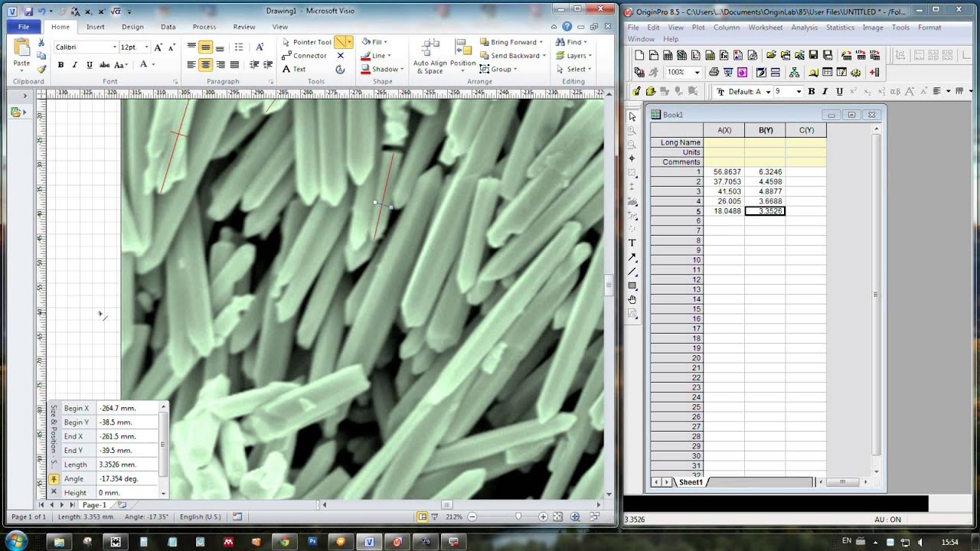Adjust the Visio zoom slider
The image size is (980, 551).
coord(519,517)
